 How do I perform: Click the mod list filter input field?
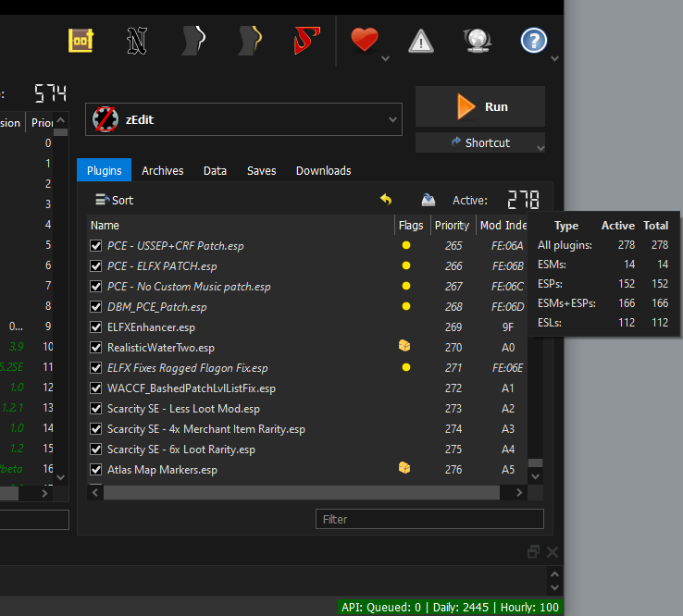coord(34,520)
